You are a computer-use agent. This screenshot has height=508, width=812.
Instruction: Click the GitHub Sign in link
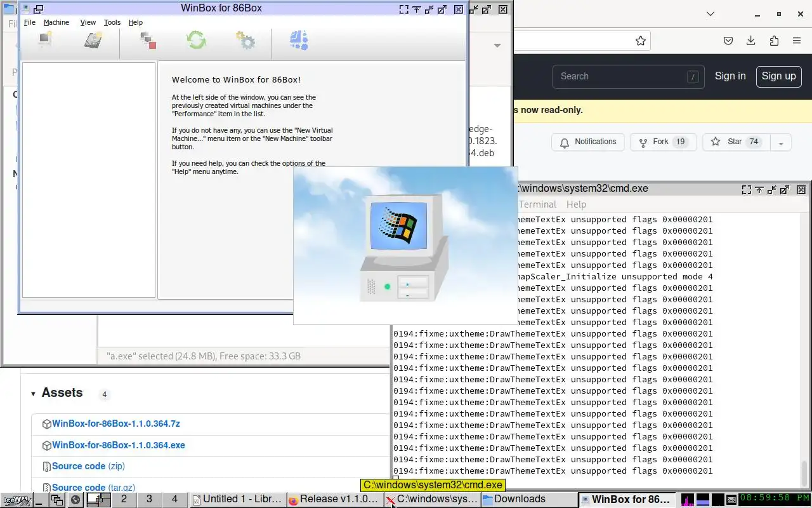click(730, 76)
